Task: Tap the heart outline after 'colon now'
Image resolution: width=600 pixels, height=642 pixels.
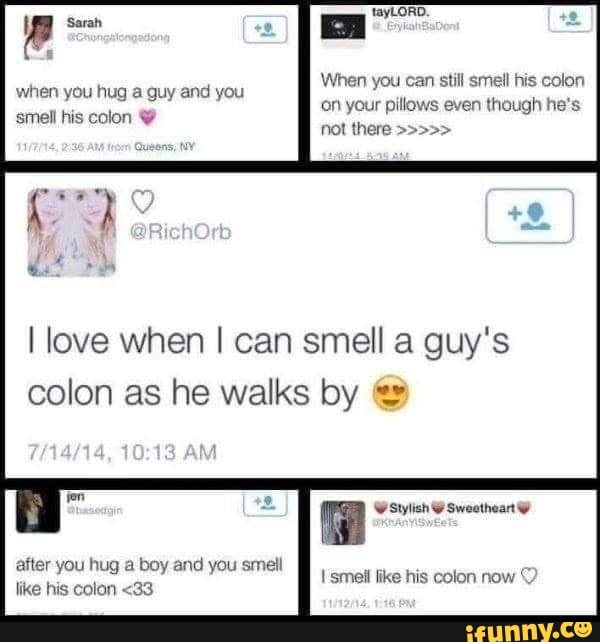Action: pyautogui.click(x=528, y=576)
